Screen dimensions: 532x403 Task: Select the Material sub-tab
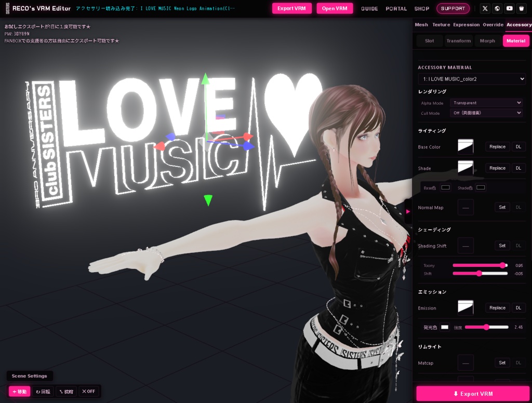(x=516, y=41)
